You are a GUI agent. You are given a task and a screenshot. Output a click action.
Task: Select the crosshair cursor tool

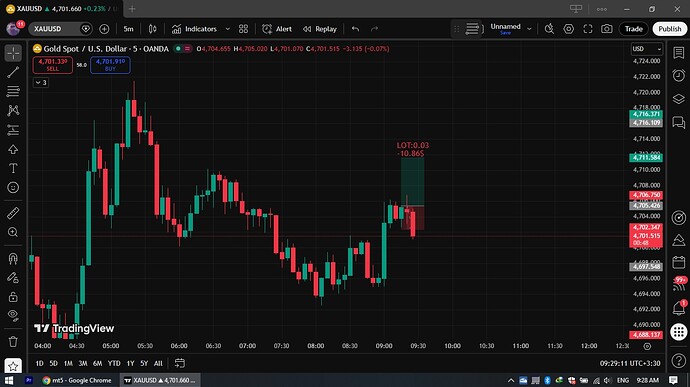[13, 53]
